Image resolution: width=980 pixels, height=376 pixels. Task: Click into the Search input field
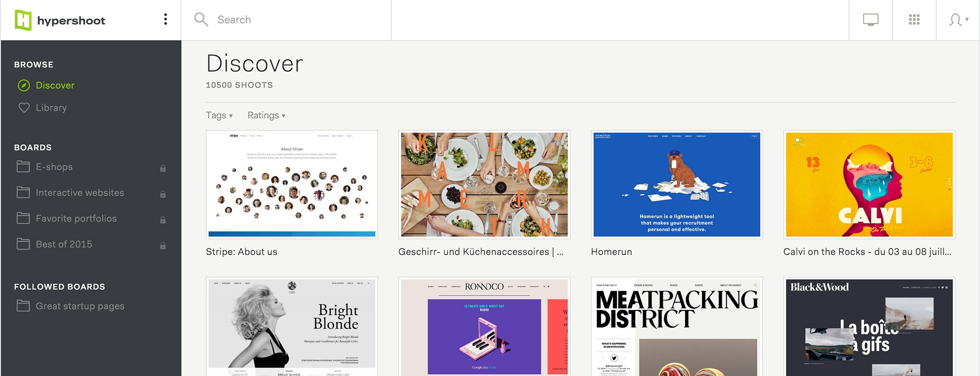tap(286, 20)
